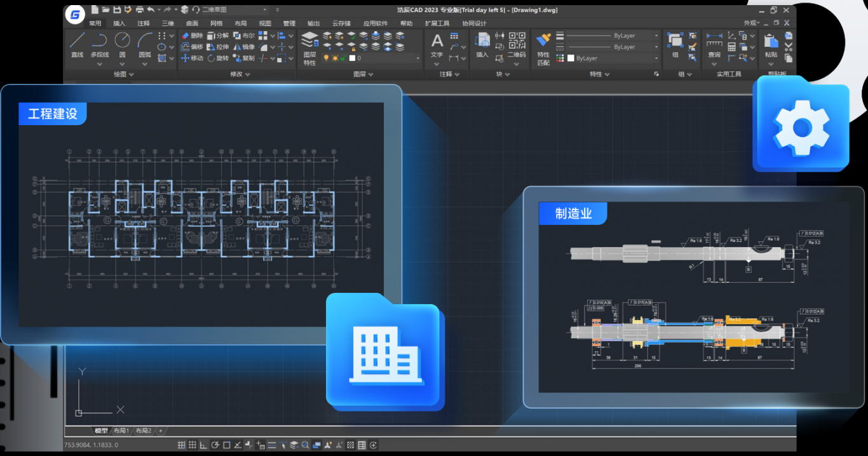This screenshot has height=456, width=868.
Task: Click the Print icon in quick access toolbar
Action: tap(139, 10)
